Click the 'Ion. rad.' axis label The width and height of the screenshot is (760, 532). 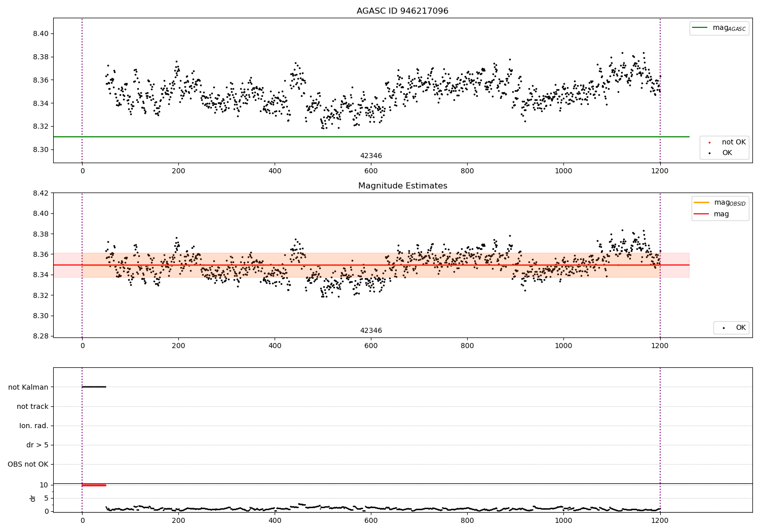[34, 426]
